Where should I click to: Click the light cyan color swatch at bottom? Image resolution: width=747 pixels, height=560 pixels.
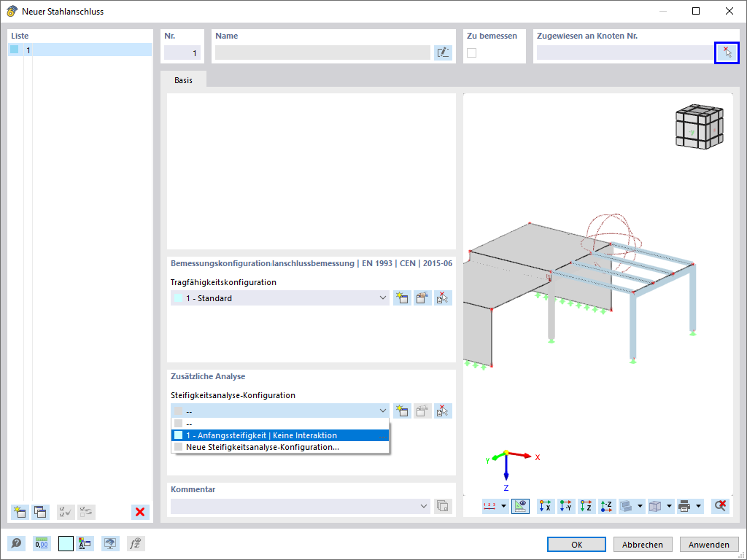click(x=66, y=543)
